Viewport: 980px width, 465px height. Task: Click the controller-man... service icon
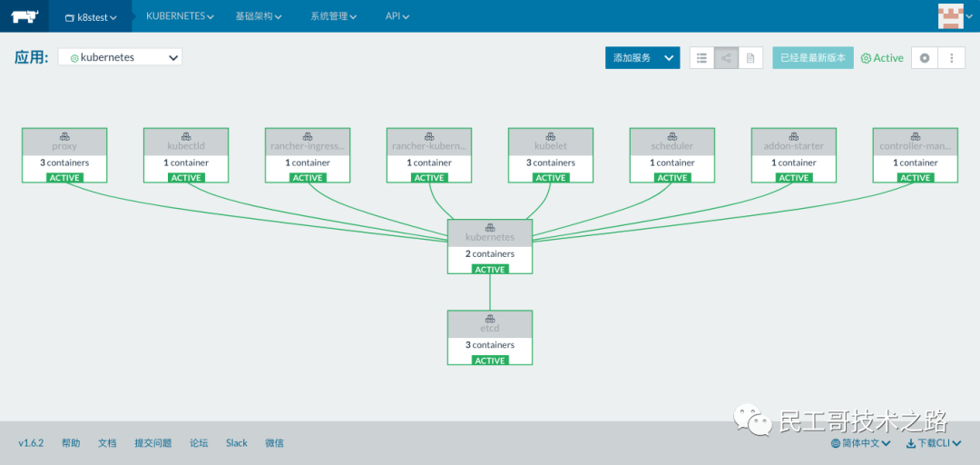click(915, 136)
